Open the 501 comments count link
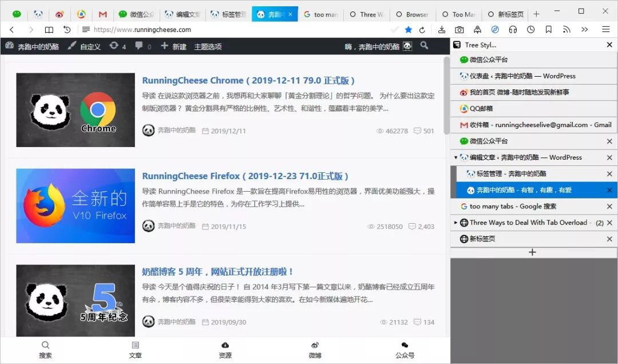Viewport: 618px width, 364px height. [x=423, y=131]
